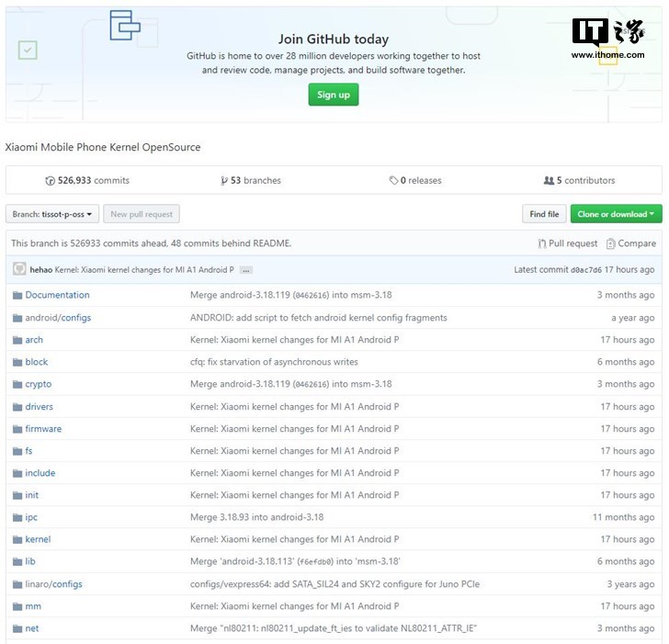
Task: Open the 'cfq: fix starvation of asynchronous writes' commit
Action: pos(274,362)
